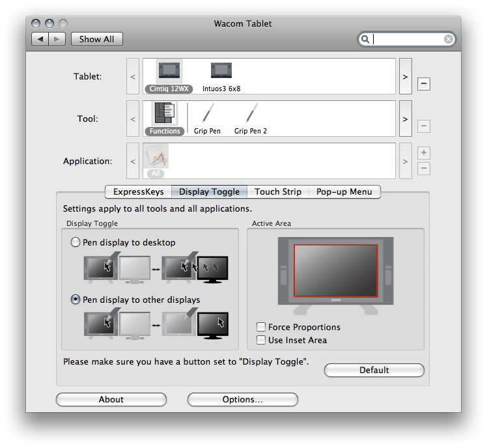487x448 pixels.
Task: Click the Wacom Tablet window title
Action: (x=243, y=23)
